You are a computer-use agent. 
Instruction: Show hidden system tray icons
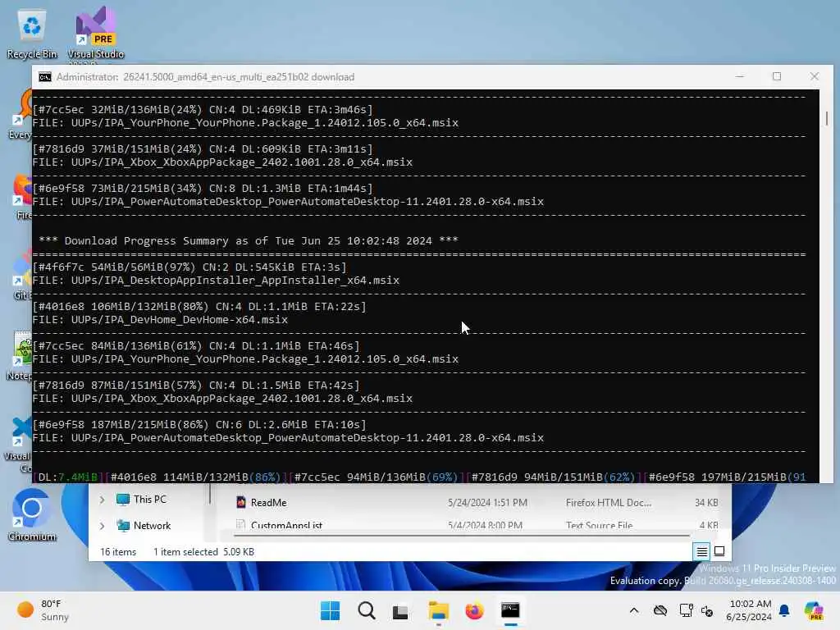(634, 610)
